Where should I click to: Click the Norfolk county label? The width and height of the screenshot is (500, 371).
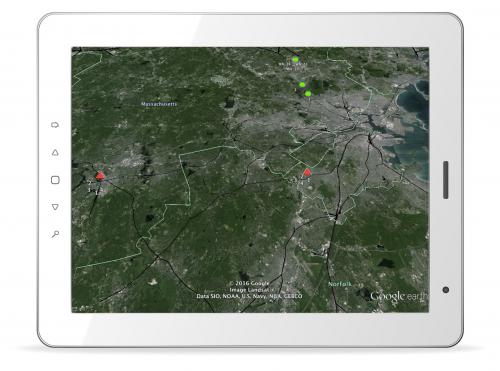(340, 284)
